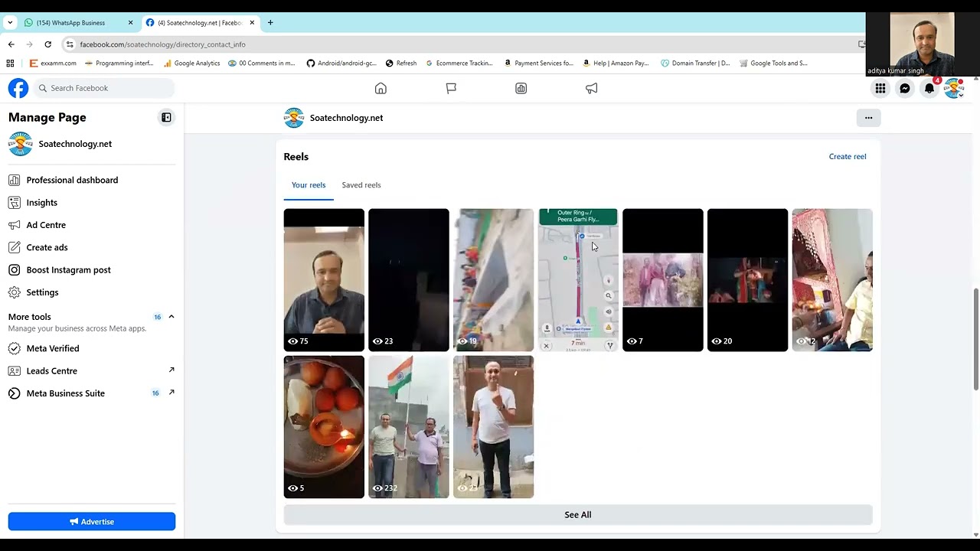Open the food plate reel with 5 views
980x551 pixels.
coord(324,427)
